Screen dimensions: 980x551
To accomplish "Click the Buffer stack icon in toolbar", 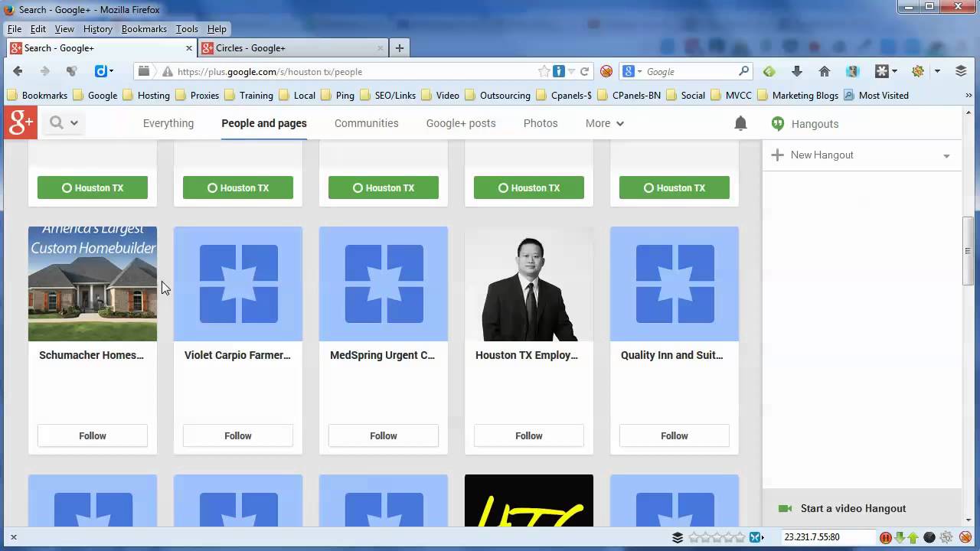I will click(x=961, y=71).
